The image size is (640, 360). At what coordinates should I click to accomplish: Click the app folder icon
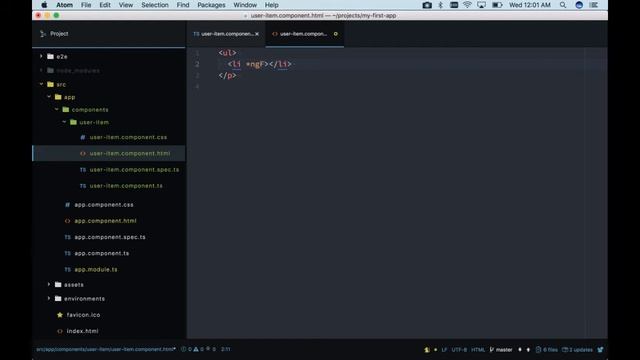(58, 97)
